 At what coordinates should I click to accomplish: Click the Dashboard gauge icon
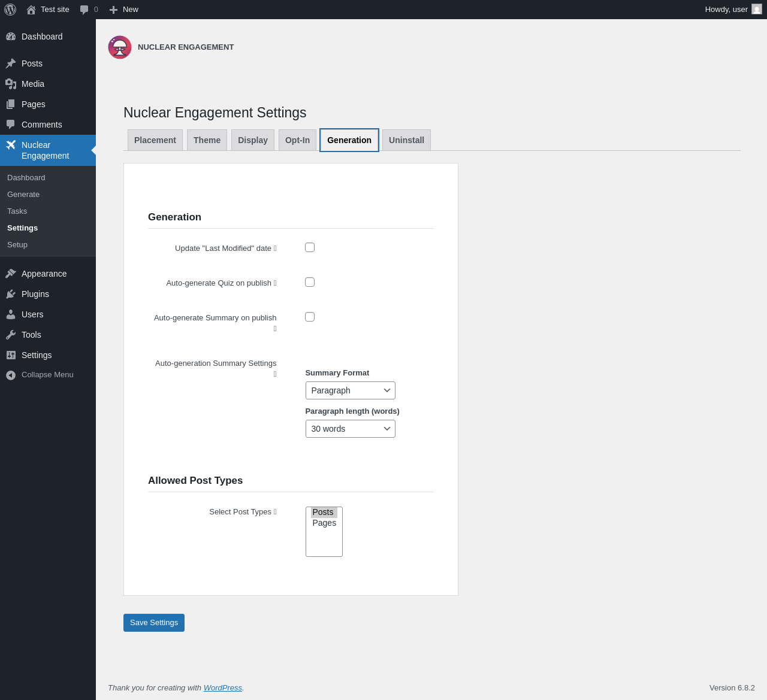coord(11,37)
